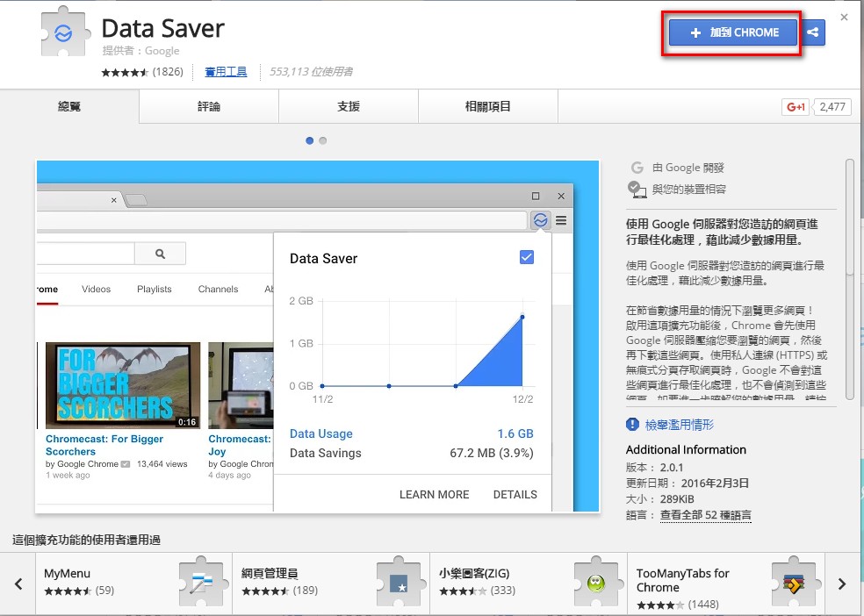The height and width of the screenshot is (616, 864).
Task: Open the 實用工具 category link
Action: 226,72
